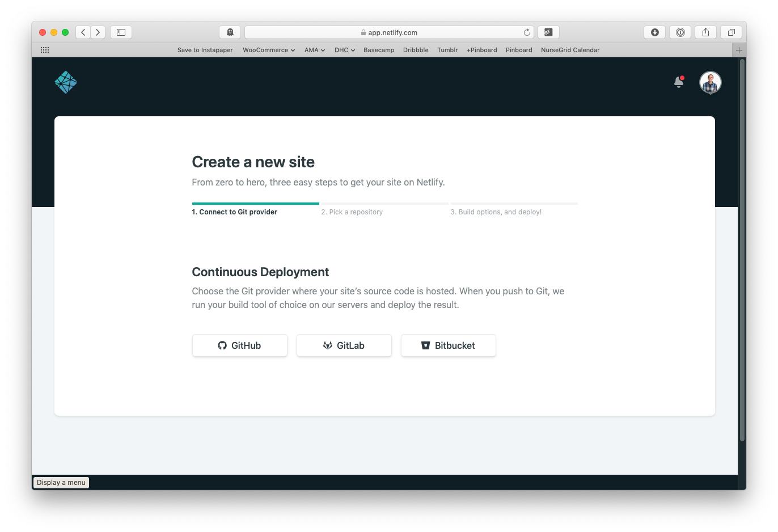Expand the WooCommerce bookmarks folder
Viewport: 778px width, 532px height.
tap(269, 50)
